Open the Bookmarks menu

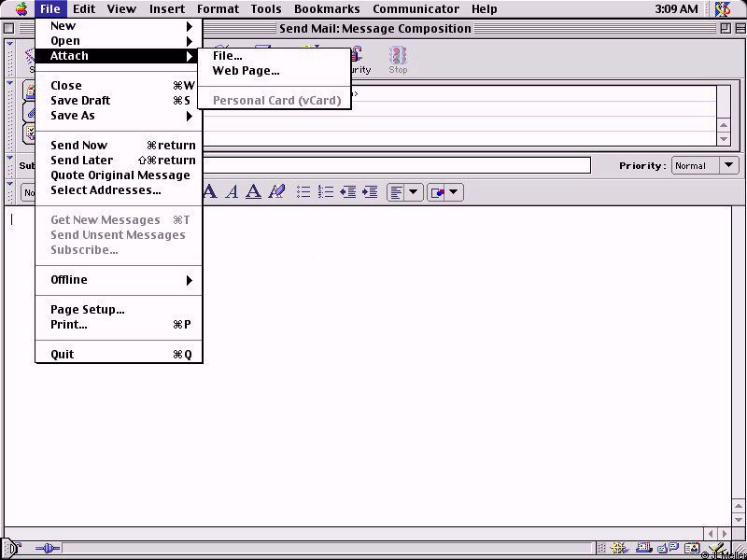[328, 9]
